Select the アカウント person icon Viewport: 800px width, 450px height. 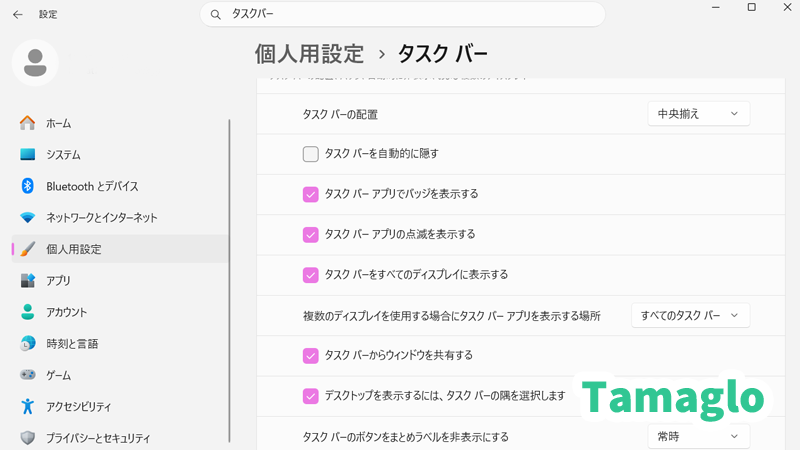point(28,312)
